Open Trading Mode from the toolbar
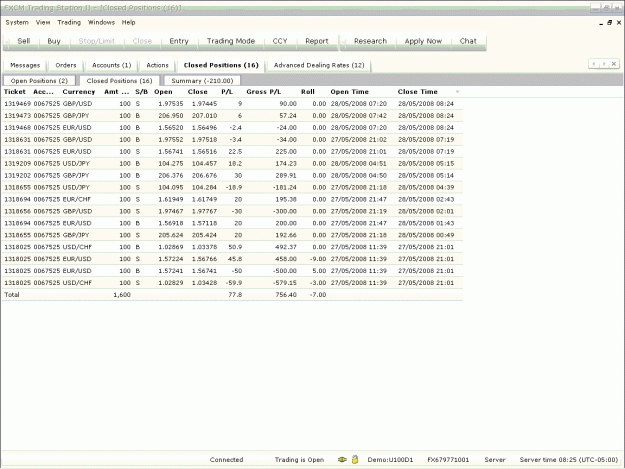 point(231,41)
